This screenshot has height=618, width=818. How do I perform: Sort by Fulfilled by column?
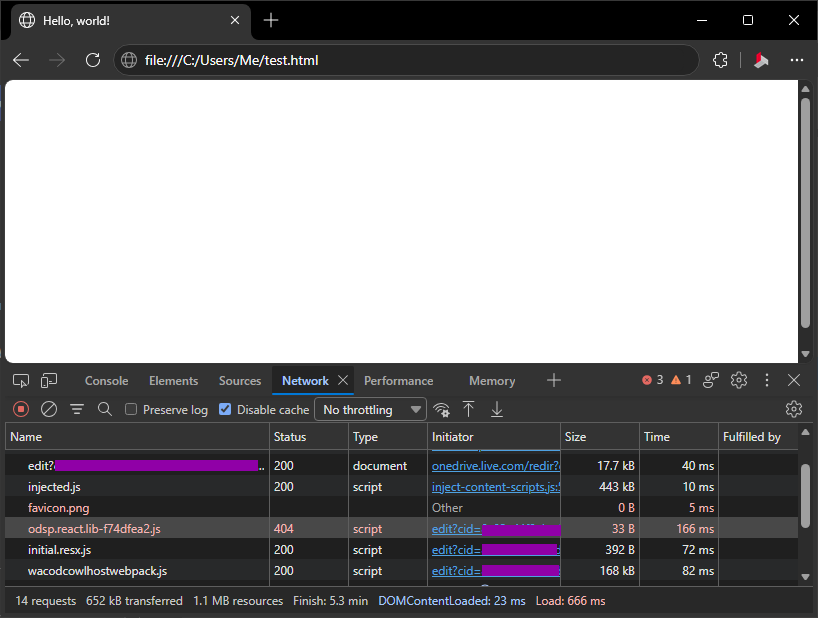coord(758,437)
